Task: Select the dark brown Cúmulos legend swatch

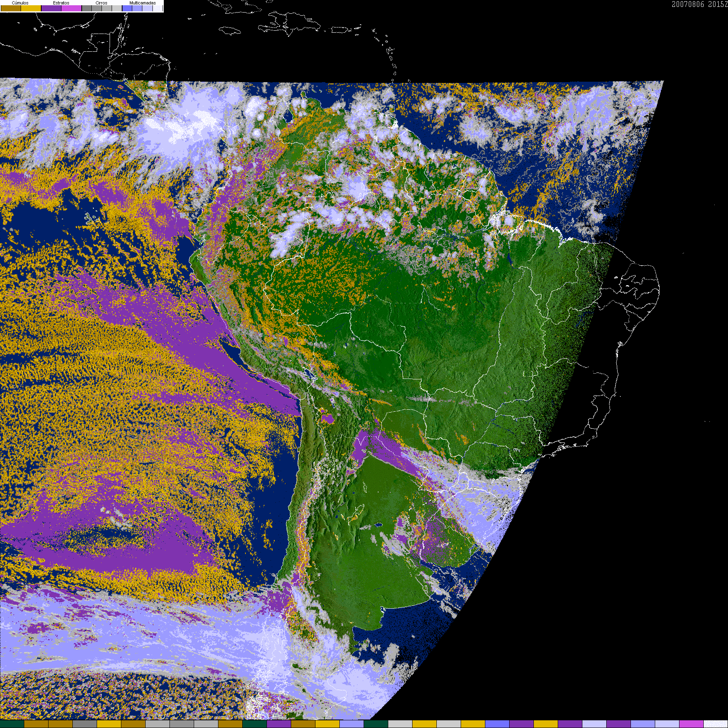Action: 11,8
